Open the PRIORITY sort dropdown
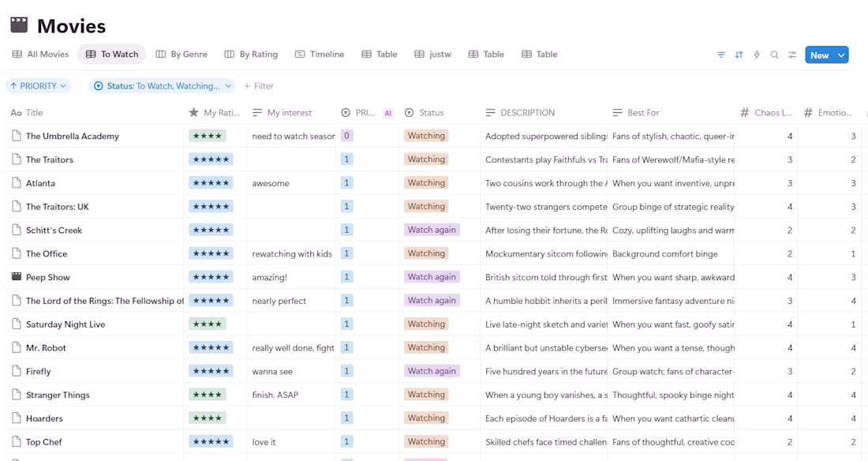 click(38, 86)
